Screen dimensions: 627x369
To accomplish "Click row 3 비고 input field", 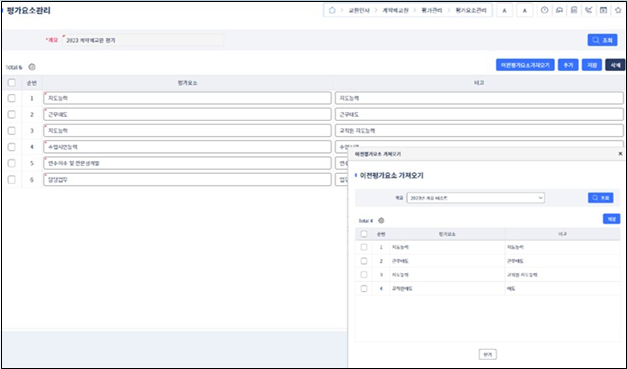I will coord(479,131).
